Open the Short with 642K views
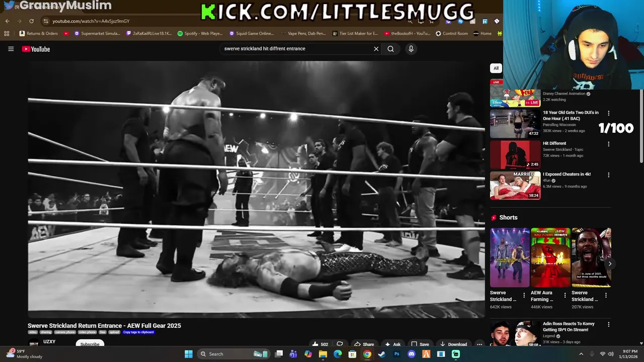Viewport: 644px width, 362px height. pos(510,257)
